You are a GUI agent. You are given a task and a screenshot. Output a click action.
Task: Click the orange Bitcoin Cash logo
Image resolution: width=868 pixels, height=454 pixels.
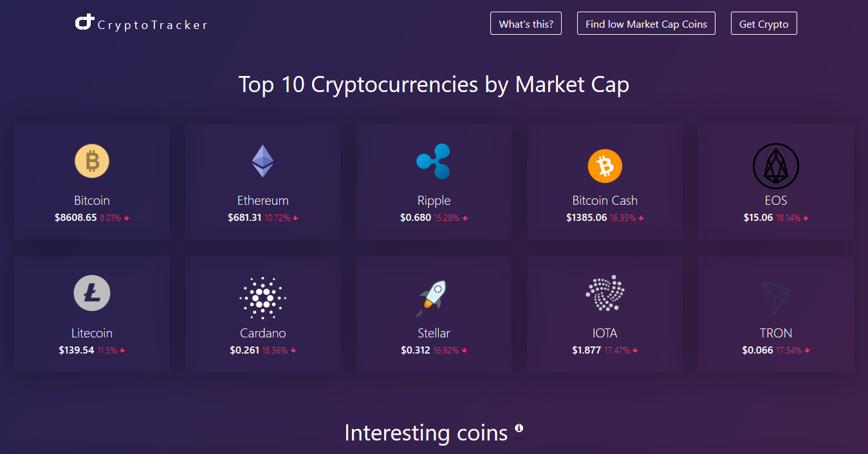605,166
